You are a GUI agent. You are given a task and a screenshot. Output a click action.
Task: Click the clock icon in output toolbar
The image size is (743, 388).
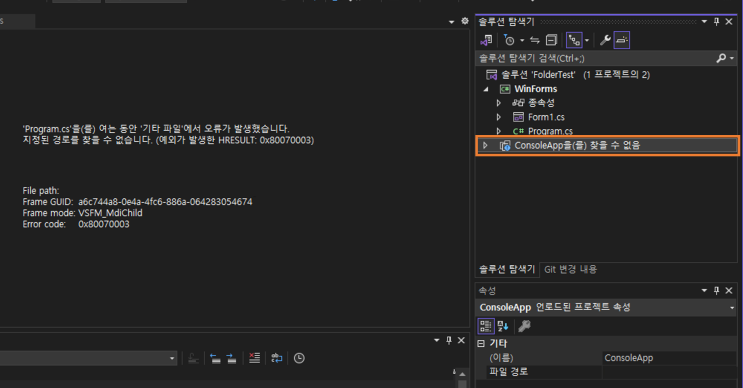point(299,358)
